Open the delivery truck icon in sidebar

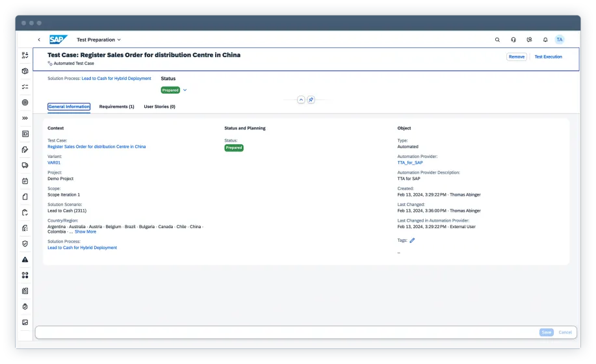(x=25, y=165)
